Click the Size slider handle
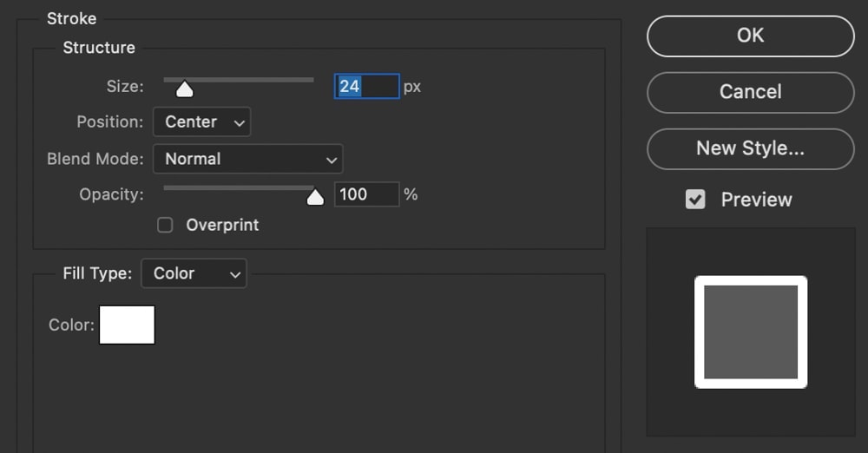Screen dimensions: 868x453 click(x=185, y=89)
